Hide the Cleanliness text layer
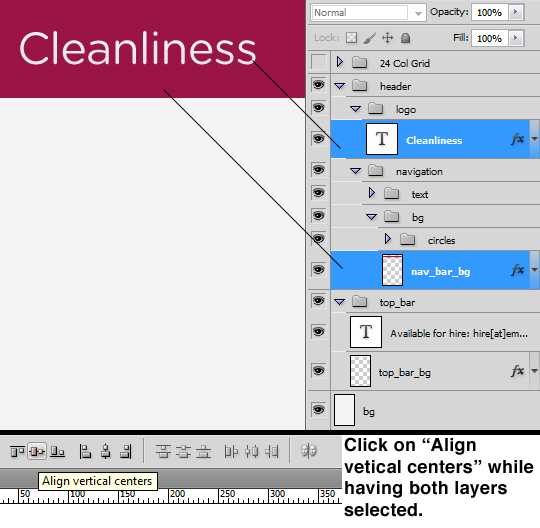540x528 pixels. click(x=319, y=138)
